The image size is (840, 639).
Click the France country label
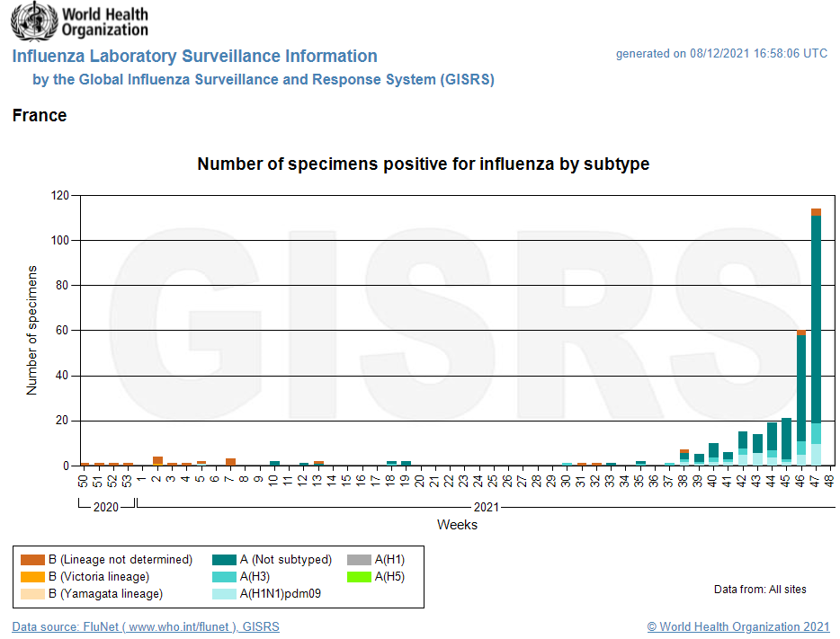[x=40, y=115]
